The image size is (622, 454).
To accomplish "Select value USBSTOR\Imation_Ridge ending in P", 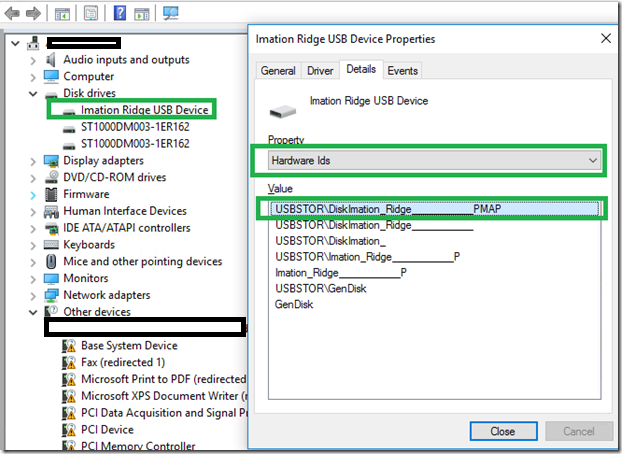I will point(367,257).
